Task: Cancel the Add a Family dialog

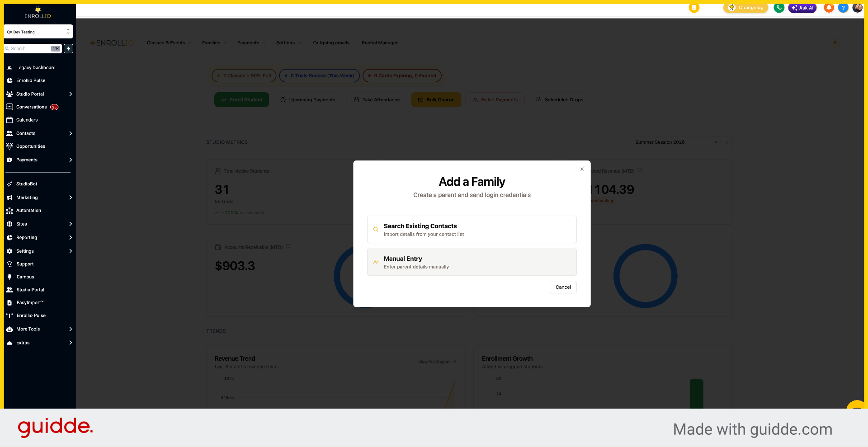Action: 563,287
